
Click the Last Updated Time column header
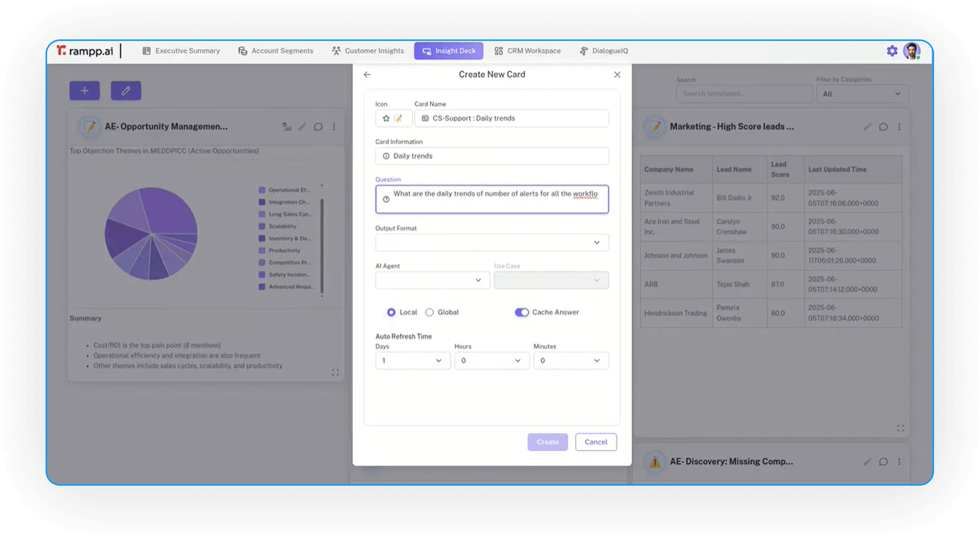(853, 169)
